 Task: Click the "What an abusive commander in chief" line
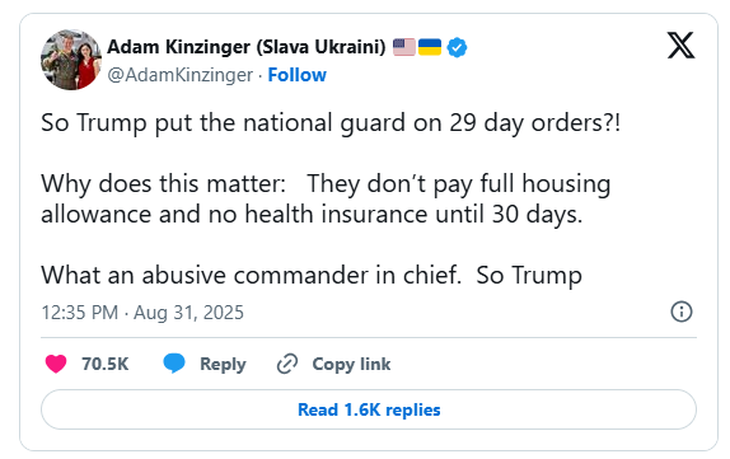[311, 274]
